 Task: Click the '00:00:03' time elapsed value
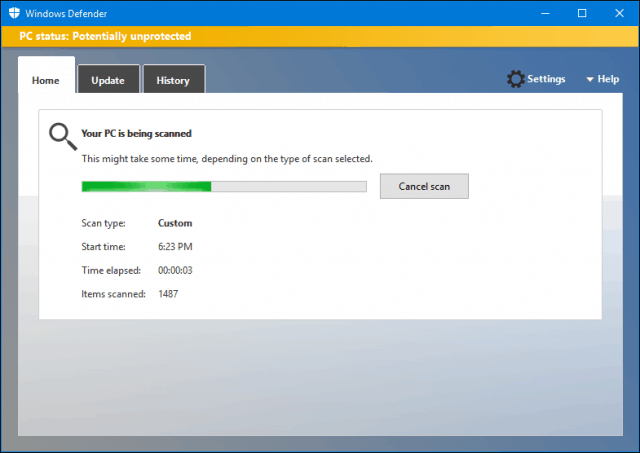click(175, 270)
